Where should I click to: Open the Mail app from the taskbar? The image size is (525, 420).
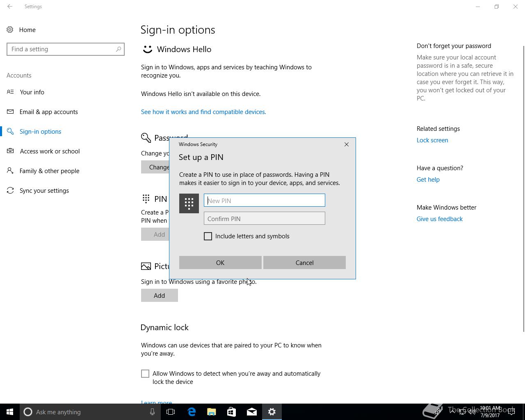pyautogui.click(x=252, y=412)
